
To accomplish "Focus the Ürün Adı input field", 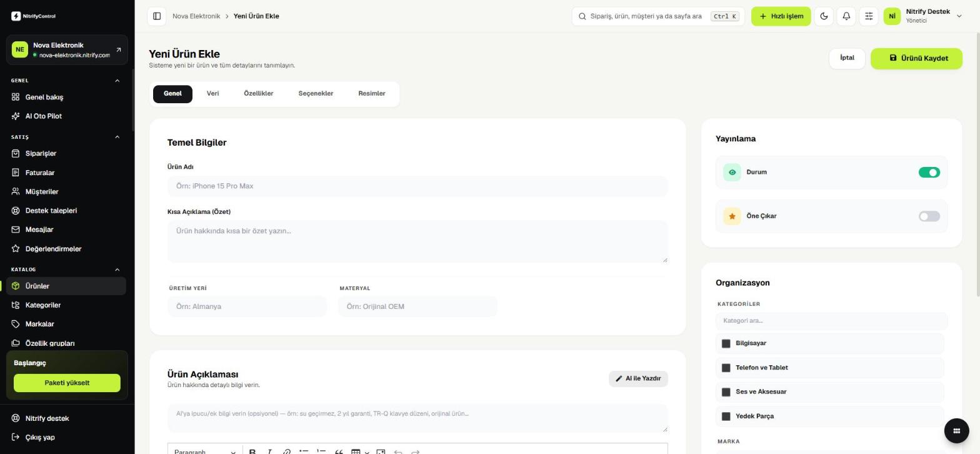I will pyautogui.click(x=417, y=186).
